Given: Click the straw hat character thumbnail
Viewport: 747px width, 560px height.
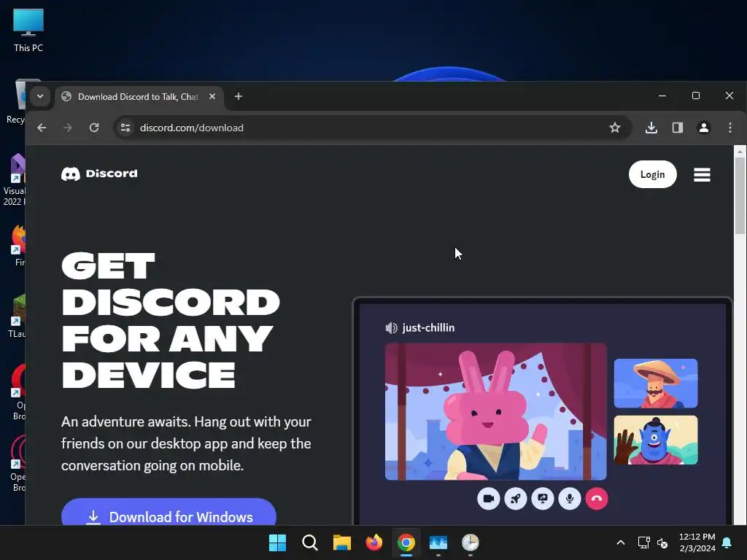Looking at the screenshot, I should [656, 384].
